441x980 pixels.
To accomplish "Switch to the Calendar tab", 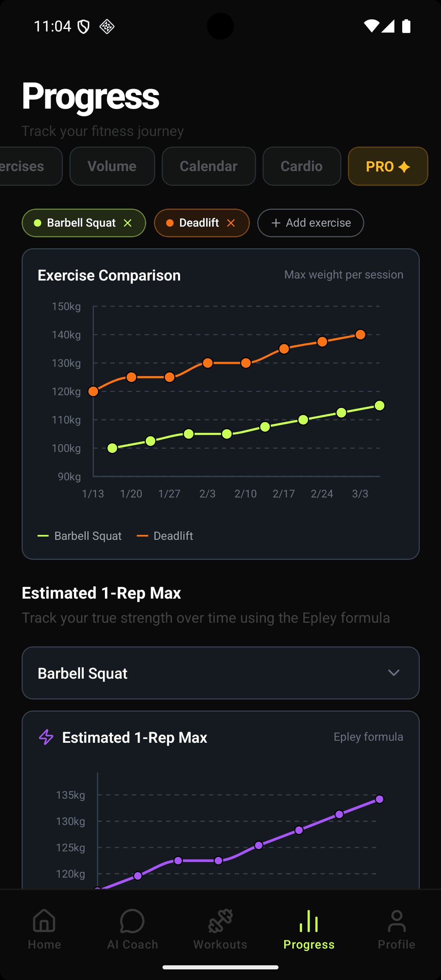I will pos(209,166).
